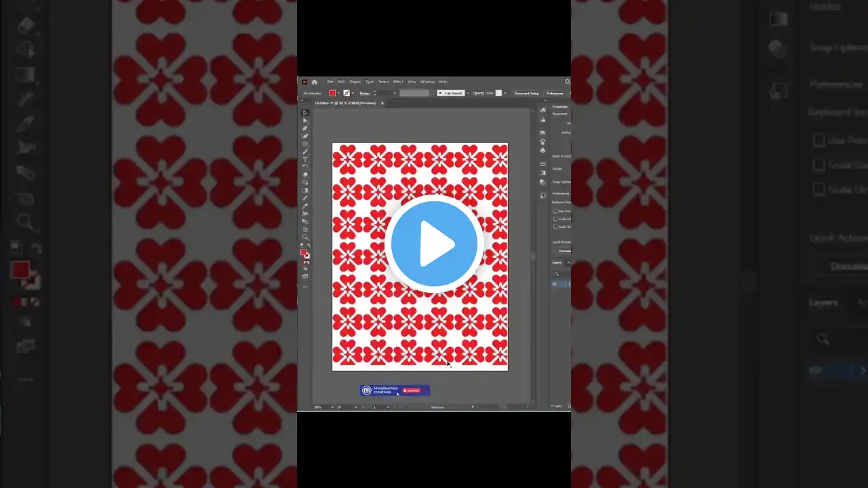Open the Window menu
868x488 pixels.
coord(427,82)
